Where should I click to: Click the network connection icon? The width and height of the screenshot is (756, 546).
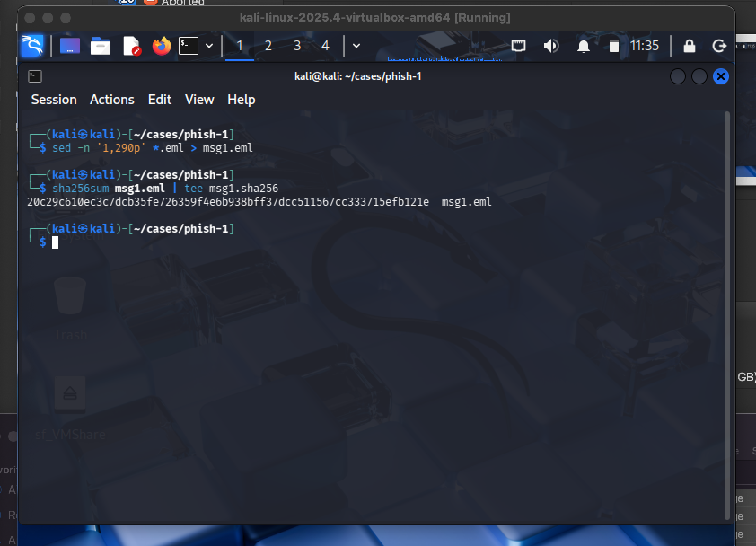point(519,46)
